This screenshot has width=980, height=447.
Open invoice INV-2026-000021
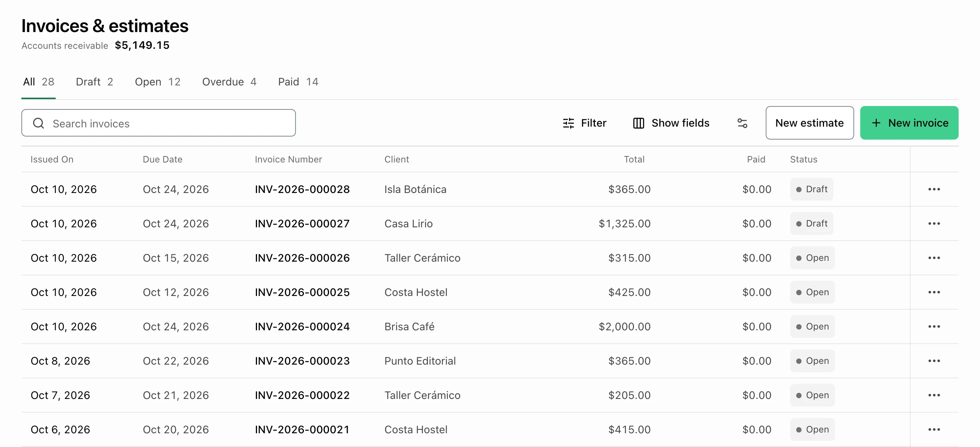coord(302,429)
